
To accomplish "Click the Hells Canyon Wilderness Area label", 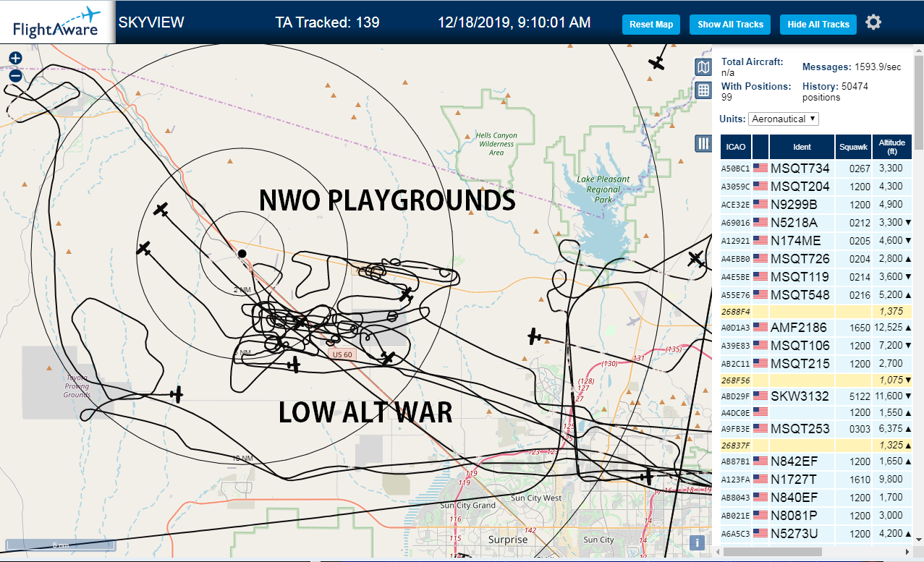I will [496, 144].
